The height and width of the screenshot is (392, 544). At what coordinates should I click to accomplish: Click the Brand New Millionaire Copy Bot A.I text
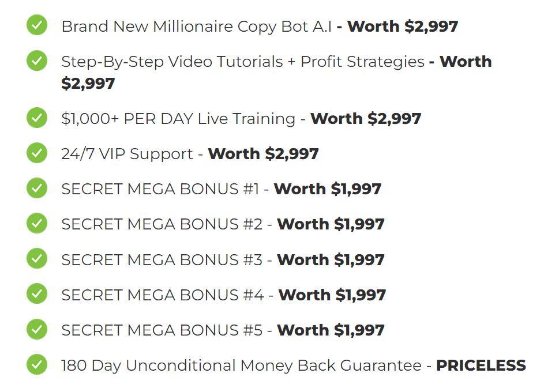196,27
